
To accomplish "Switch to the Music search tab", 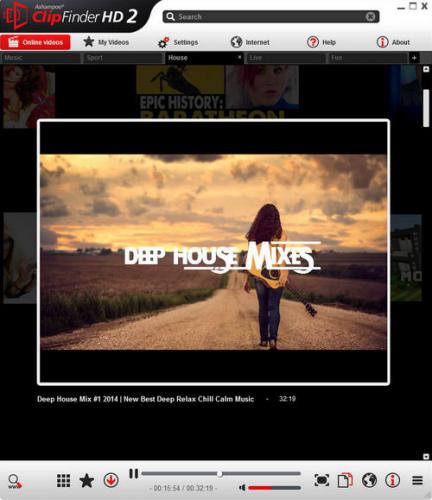I will (x=41, y=58).
